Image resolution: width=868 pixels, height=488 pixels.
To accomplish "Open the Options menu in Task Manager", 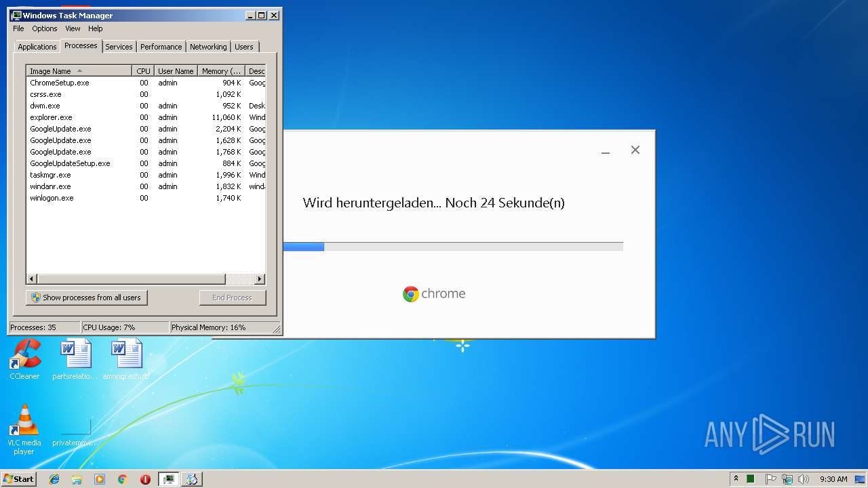I will pos(45,28).
